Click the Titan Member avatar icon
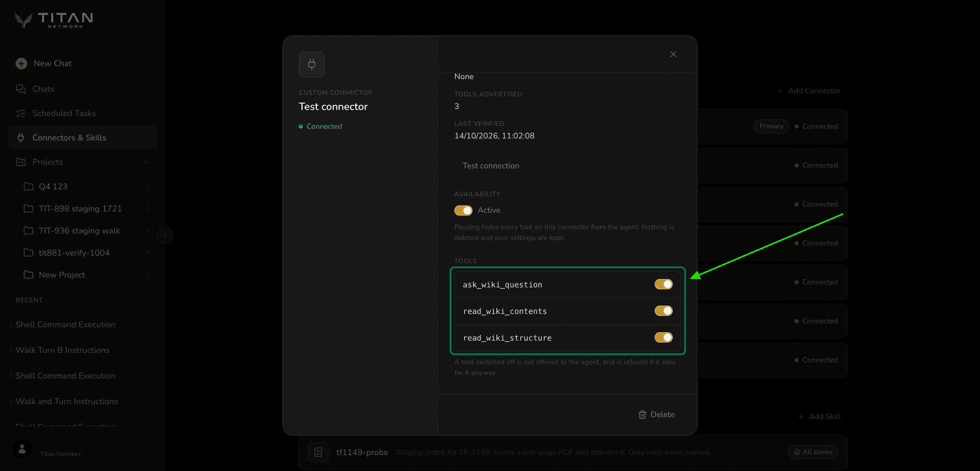Screen dimensions: 980x471 pyautogui.click(x=22, y=449)
